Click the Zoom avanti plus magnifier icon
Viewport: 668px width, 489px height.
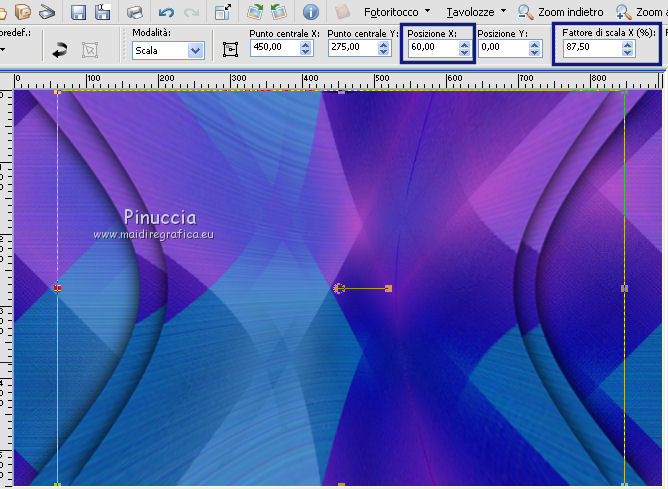623,12
